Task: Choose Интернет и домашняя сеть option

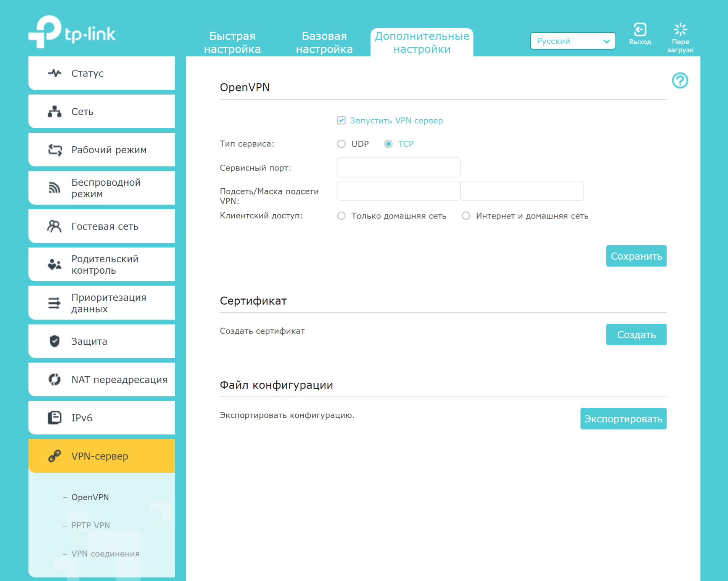Action: click(466, 216)
